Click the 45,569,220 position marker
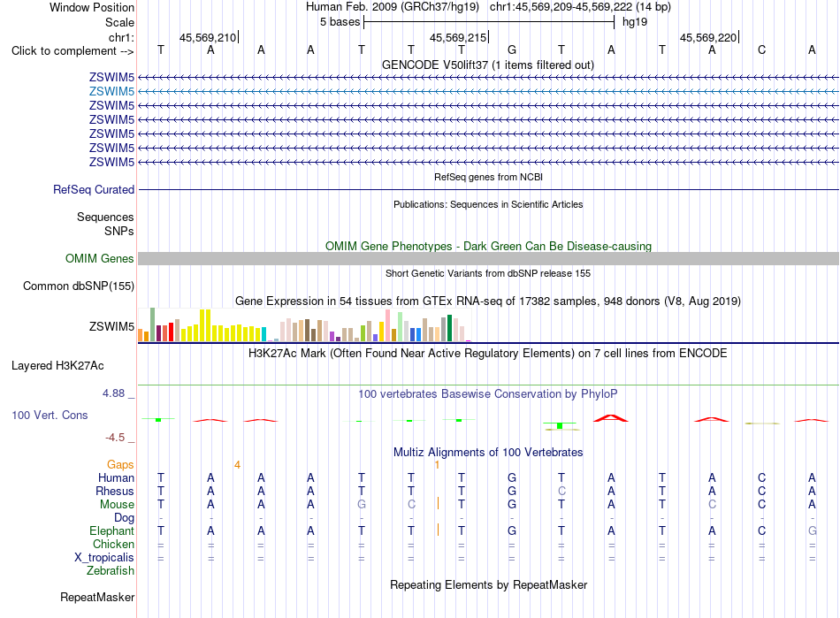 tap(709, 37)
